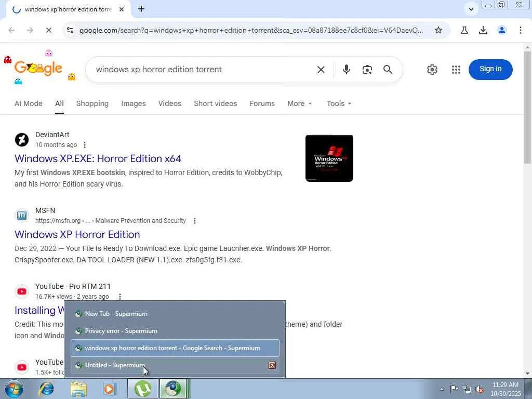Switch to uTorrent in taskbar
This screenshot has height=399, width=532.
coord(142,389)
